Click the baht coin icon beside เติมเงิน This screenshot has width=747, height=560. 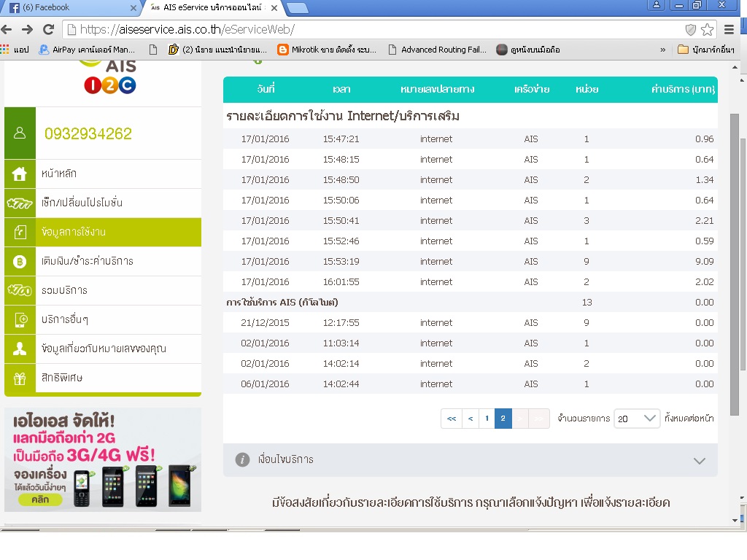20,262
